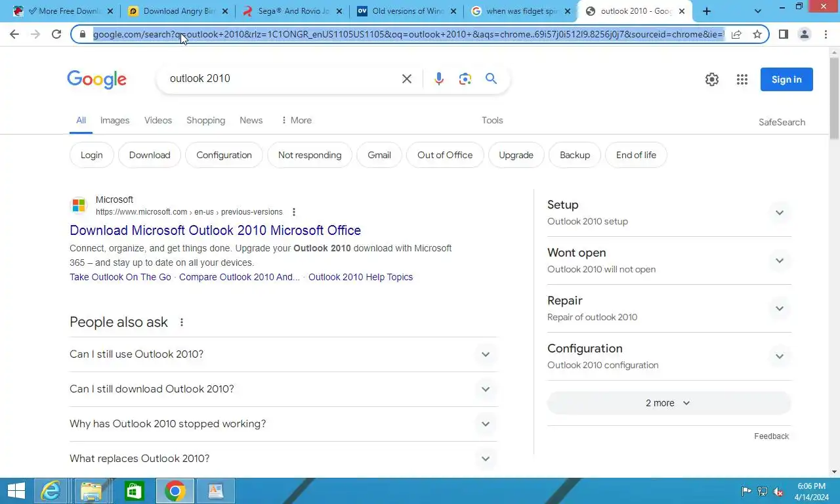Open Google Lens image search icon
This screenshot has height=504, width=840.
click(x=465, y=79)
